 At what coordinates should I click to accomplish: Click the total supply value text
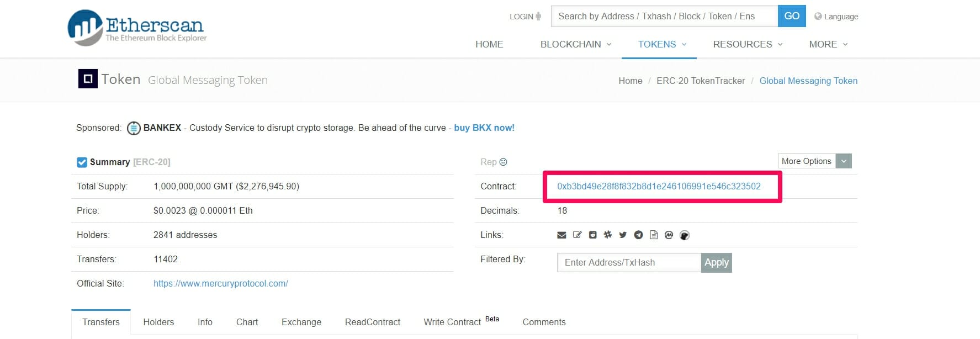click(x=226, y=187)
